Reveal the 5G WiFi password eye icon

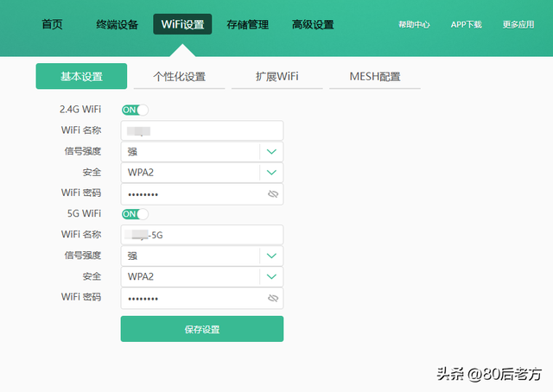273,298
